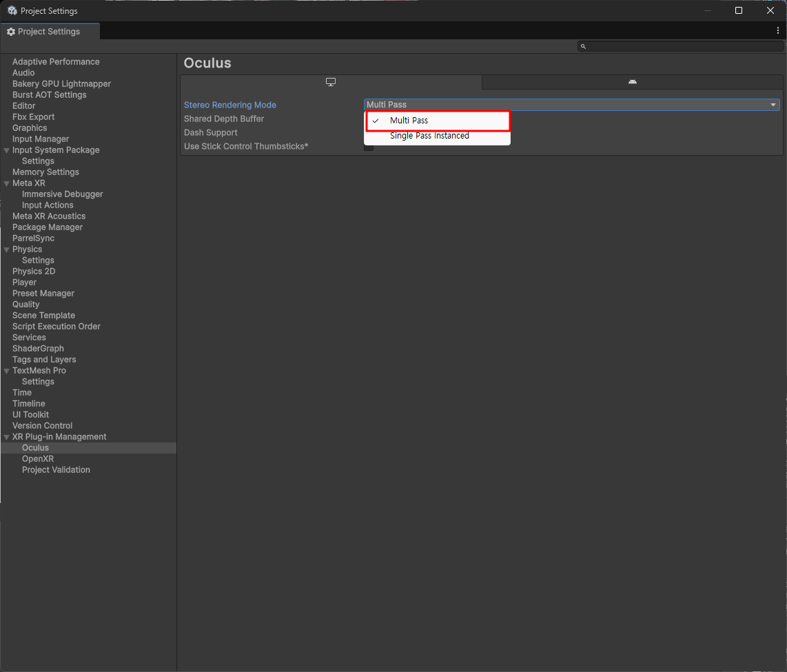787x672 pixels.
Task: Collapse the Meta XR tree node
Action: (6, 183)
